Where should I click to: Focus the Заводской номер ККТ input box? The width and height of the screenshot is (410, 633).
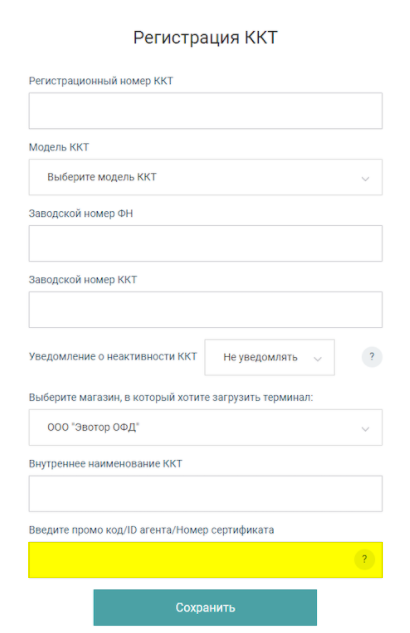pyautogui.click(x=205, y=310)
